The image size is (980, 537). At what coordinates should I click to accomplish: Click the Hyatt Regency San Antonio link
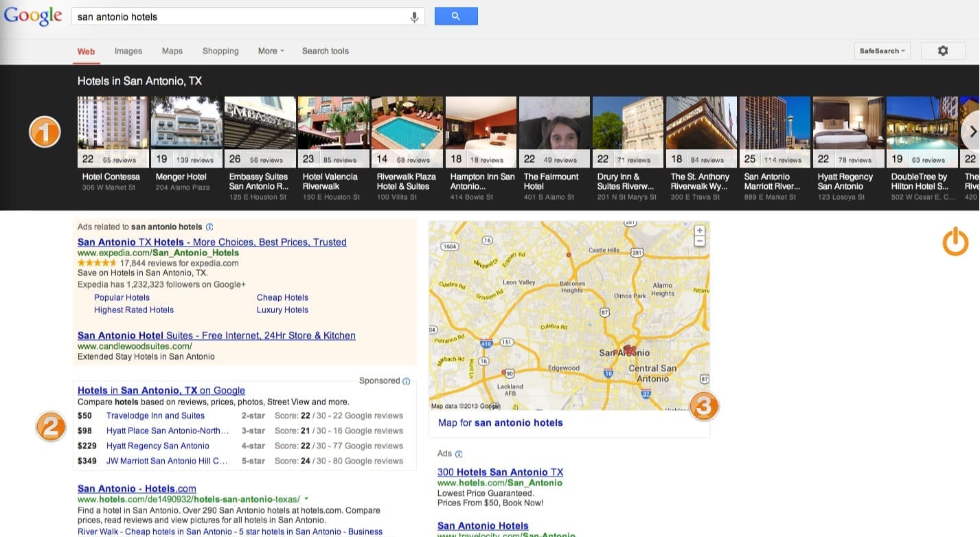(157, 446)
